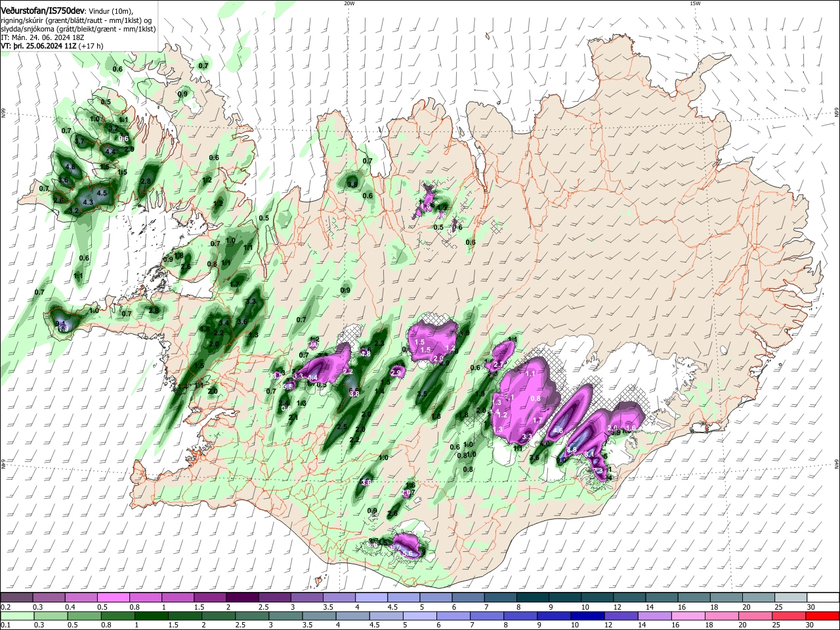Click the 'slydda/snjókoma' description text

tap(26, 29)
